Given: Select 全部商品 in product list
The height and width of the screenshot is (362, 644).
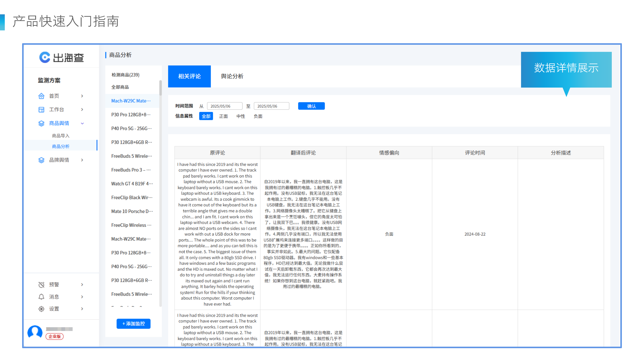Looking at the screenshot, I should 120,87.
